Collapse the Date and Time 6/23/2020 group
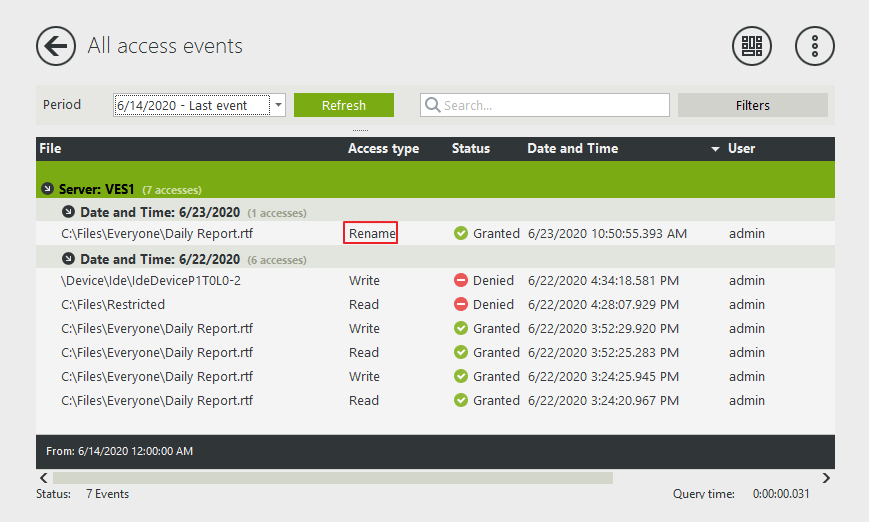869x522 pixels. point(68,212)
